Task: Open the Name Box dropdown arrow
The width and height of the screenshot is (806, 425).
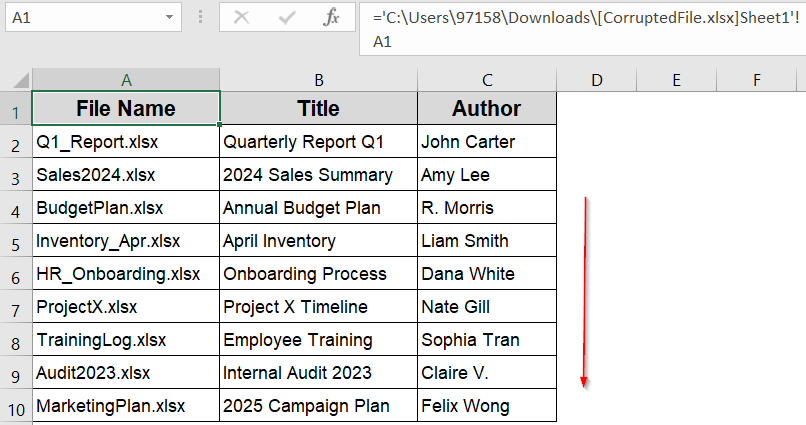Action: [169, 17]
